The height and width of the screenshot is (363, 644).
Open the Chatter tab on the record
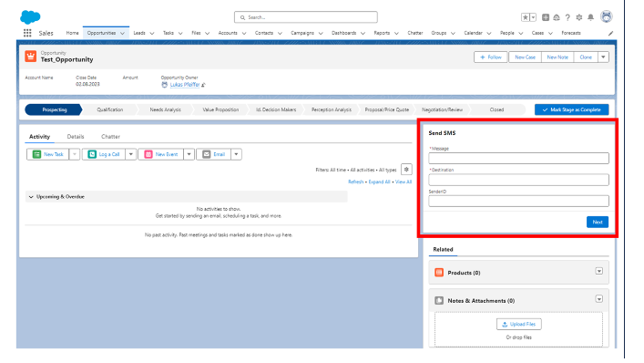coord(110,137)
